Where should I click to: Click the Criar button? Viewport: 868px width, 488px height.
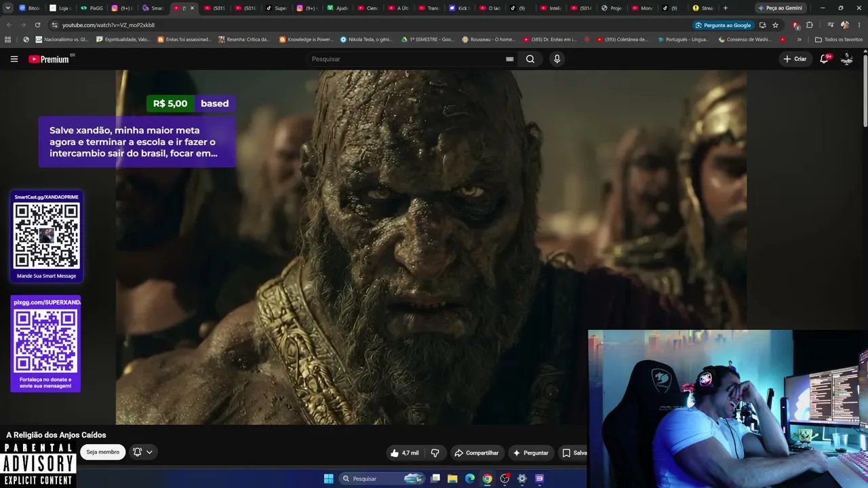pyautogui.click(x=795, y=59)
